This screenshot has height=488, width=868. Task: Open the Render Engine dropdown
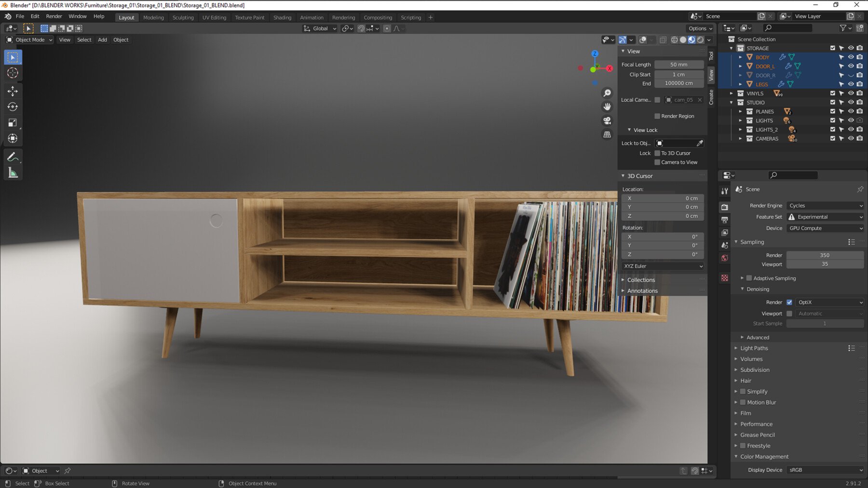coord(825,205)
